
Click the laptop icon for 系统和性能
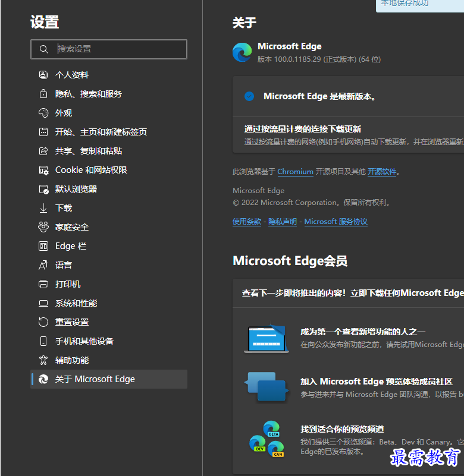(43, 303)
